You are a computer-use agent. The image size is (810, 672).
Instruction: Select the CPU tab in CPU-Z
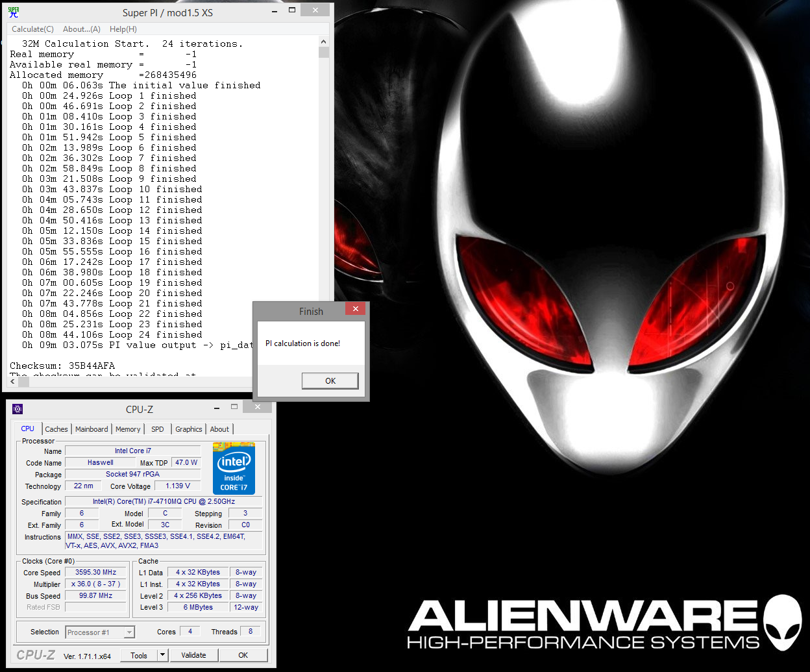tap(28, 429)
